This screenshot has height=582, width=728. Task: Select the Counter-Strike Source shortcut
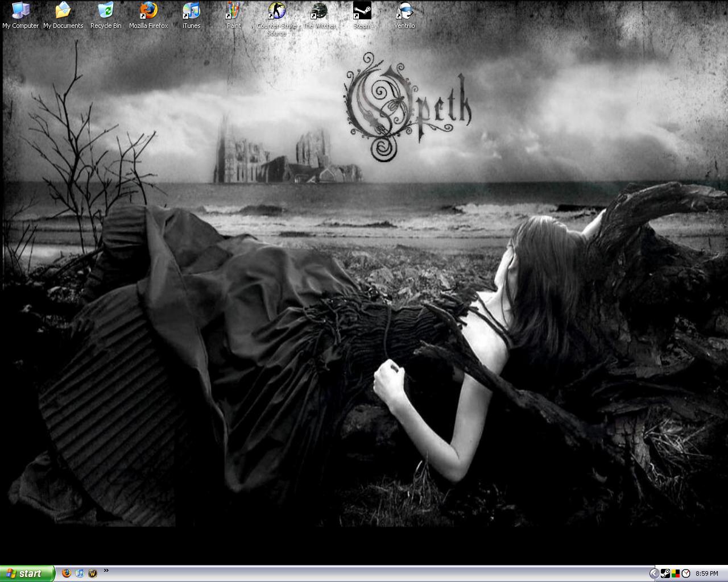pyautogui.click(x=276, y=19)
